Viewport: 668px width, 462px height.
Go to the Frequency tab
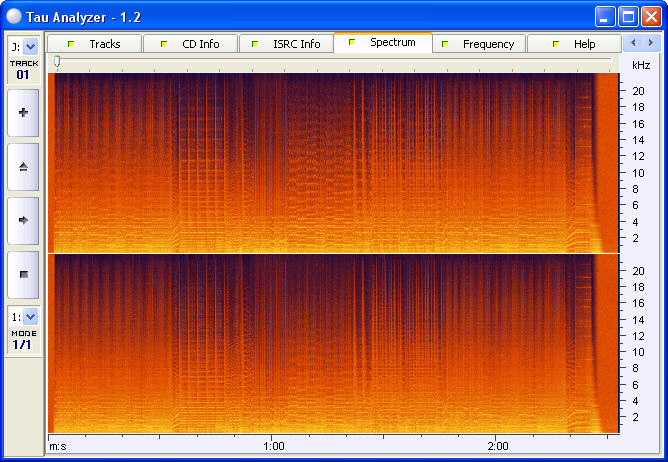pyautogui.click(x=479, y=44)
